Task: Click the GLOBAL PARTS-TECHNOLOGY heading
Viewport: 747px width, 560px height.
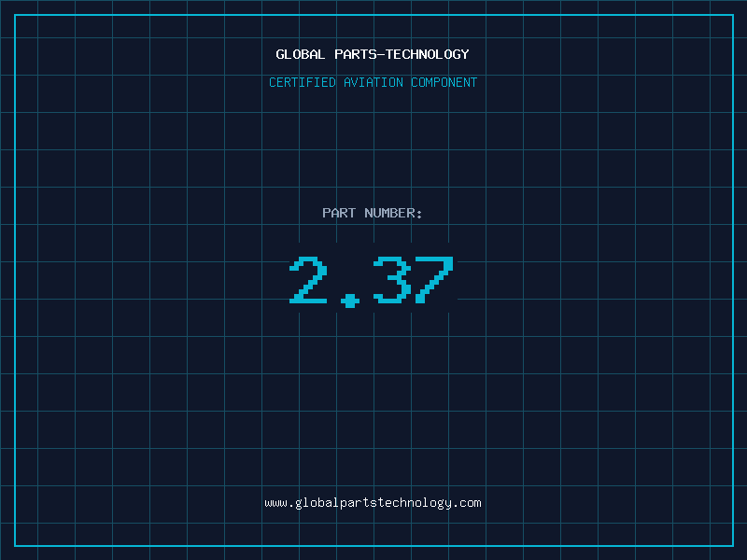Action: 373,54
